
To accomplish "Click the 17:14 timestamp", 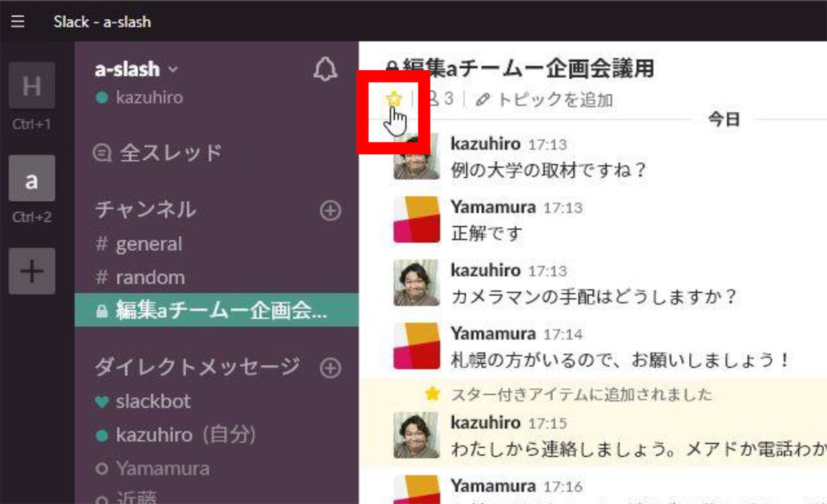I will pyautogui.click(x=564, y=335).
